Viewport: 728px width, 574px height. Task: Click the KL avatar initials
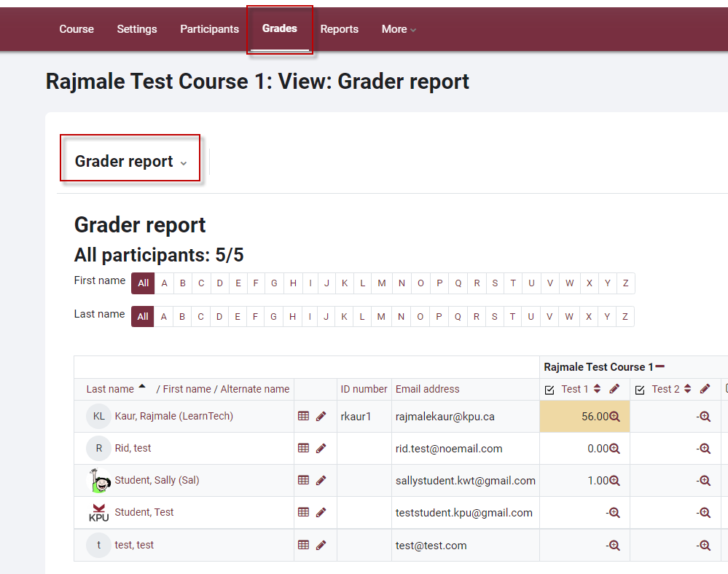click(98, 416)
